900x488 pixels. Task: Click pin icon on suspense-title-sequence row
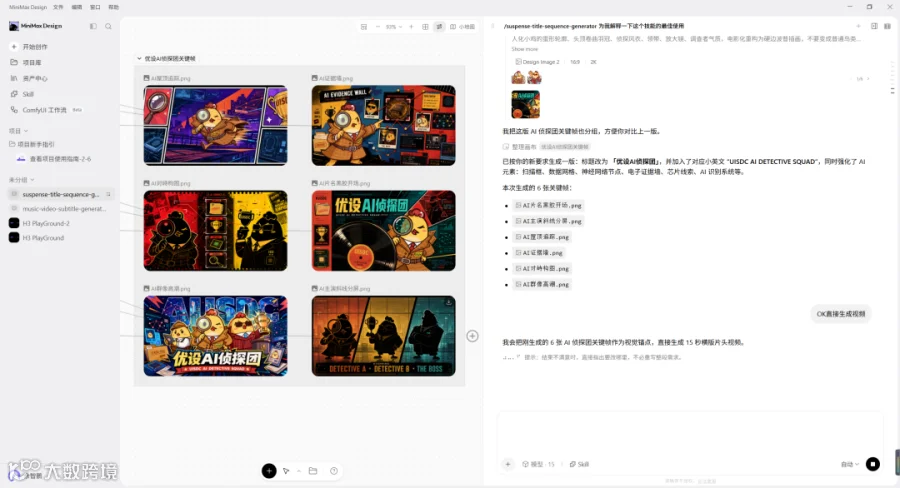point(108,194)
